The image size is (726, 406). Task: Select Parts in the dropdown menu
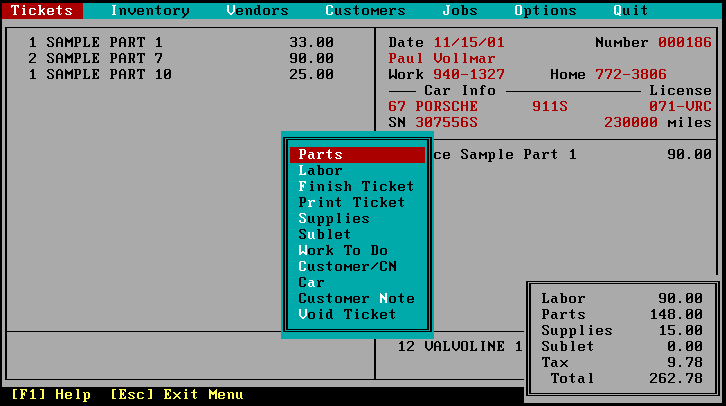pyautogui.click(x=320, y=155)
